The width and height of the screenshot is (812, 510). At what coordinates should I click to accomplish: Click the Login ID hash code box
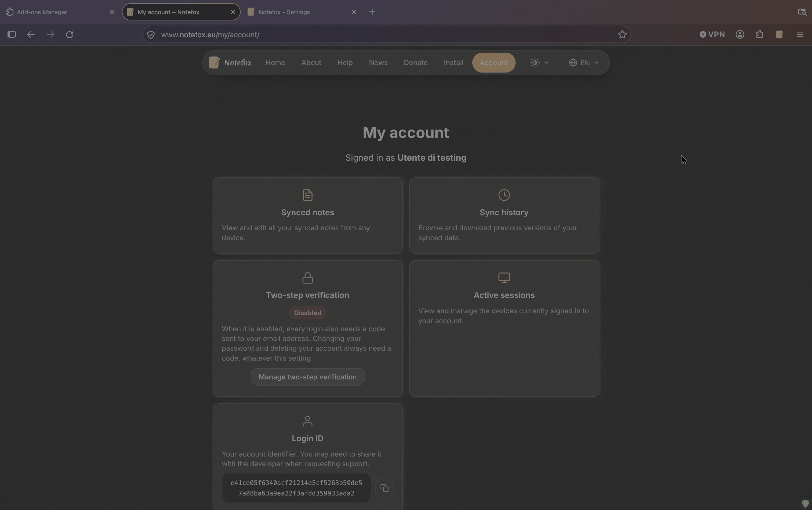coord(296,488)
